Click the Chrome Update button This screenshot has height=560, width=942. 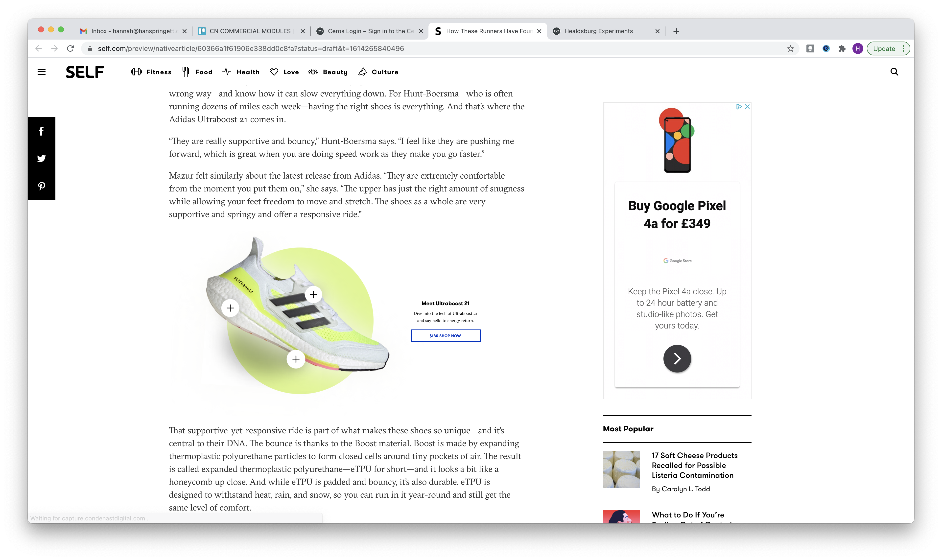pyautogui.click(x=884, y=49)
